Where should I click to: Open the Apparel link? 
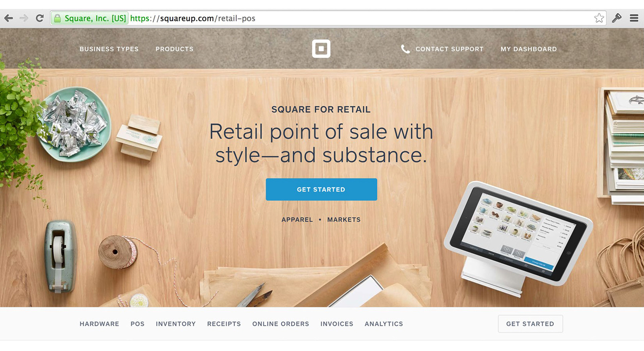click(297, 220)
